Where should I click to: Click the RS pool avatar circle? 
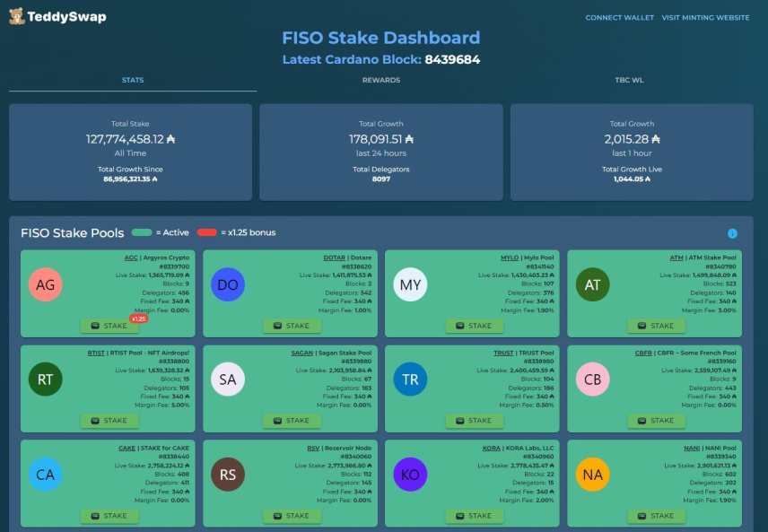click(228, 475)
